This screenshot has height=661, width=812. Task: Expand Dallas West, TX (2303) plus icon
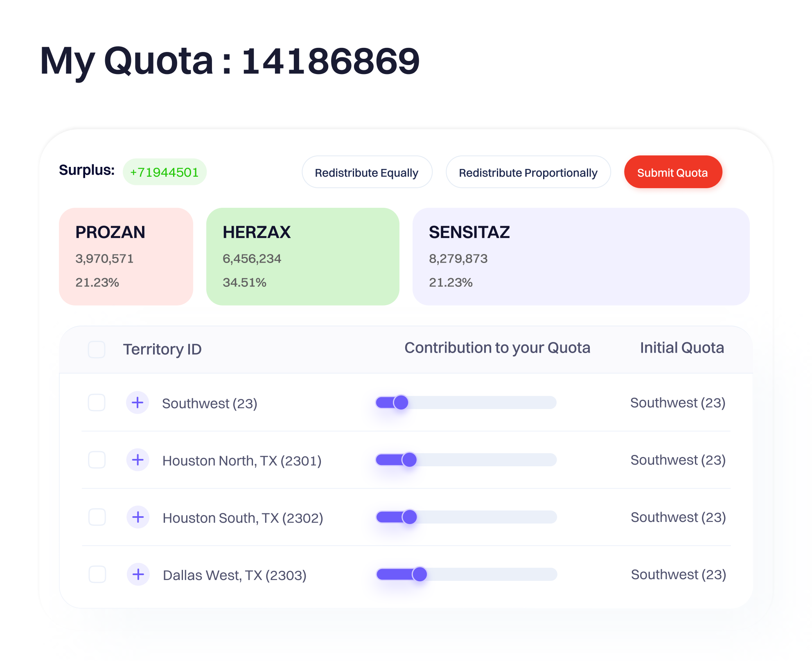tap(138, 574)
